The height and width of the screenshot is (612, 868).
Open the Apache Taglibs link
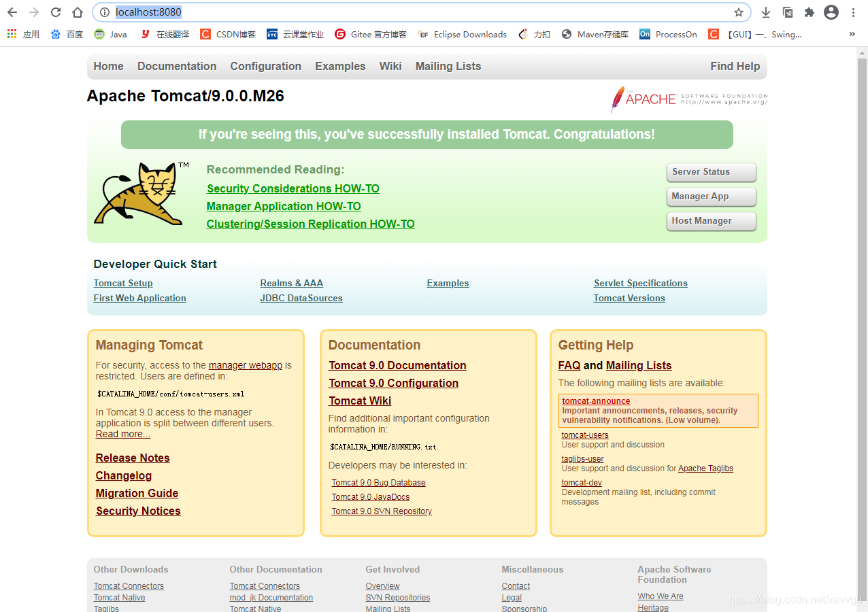(x=705, y=469)
